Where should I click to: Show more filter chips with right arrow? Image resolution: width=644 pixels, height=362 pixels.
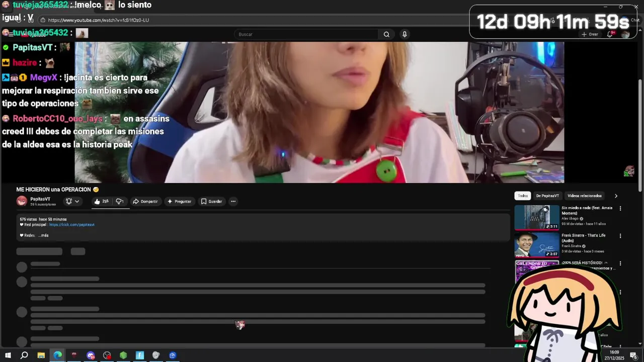616,196
